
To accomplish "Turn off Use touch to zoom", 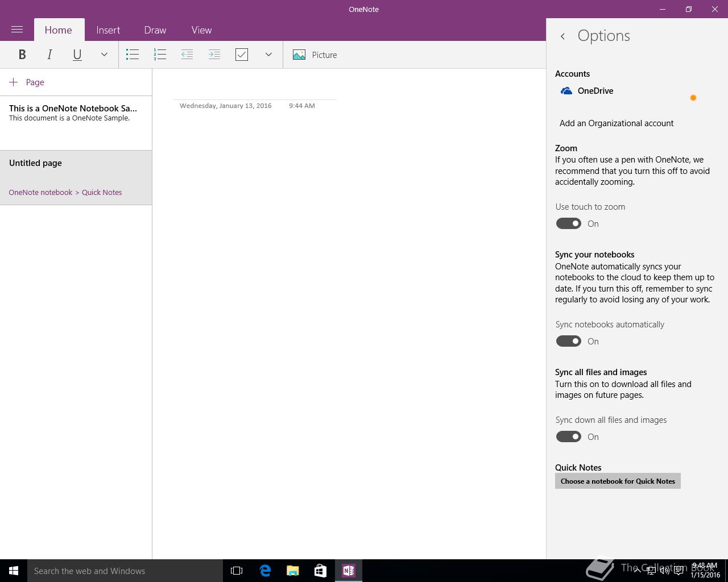I will (x=569, y=223).
